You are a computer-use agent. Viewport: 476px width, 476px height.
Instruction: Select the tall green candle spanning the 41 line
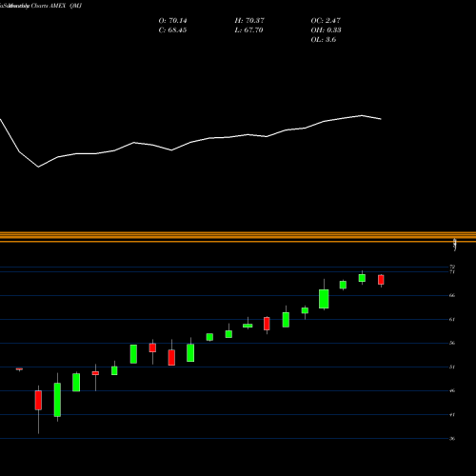point(57,400)
